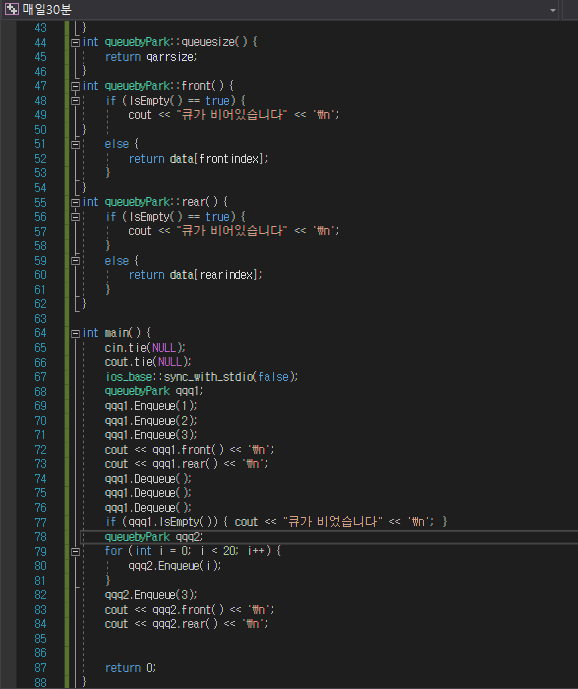Click 'cout << qqq1.front()' line
This screenshot has width=578, height=689.
point(189,450)
